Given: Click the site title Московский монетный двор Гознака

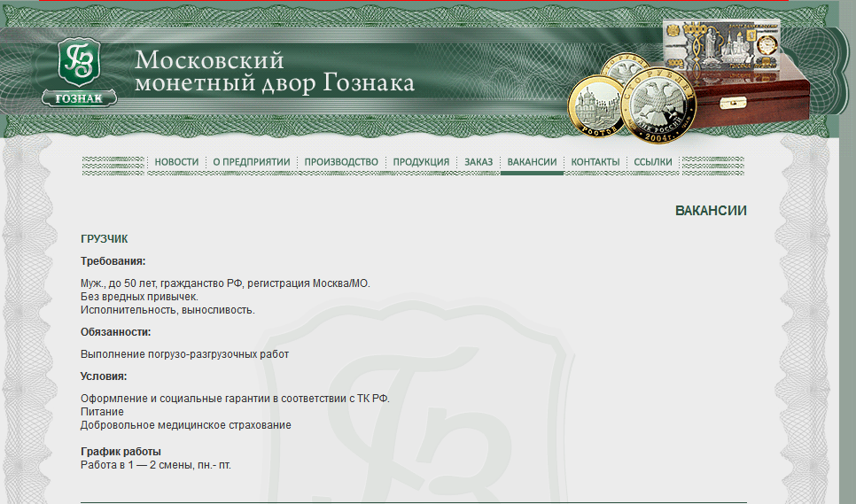Looking at the screenshot, I should click(x=274, y=72).
